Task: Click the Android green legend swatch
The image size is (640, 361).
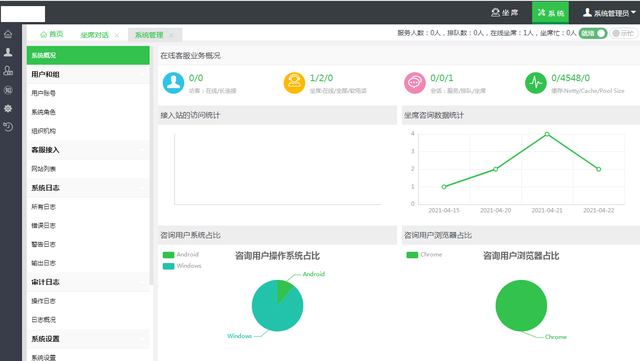Action: point(169,255)
